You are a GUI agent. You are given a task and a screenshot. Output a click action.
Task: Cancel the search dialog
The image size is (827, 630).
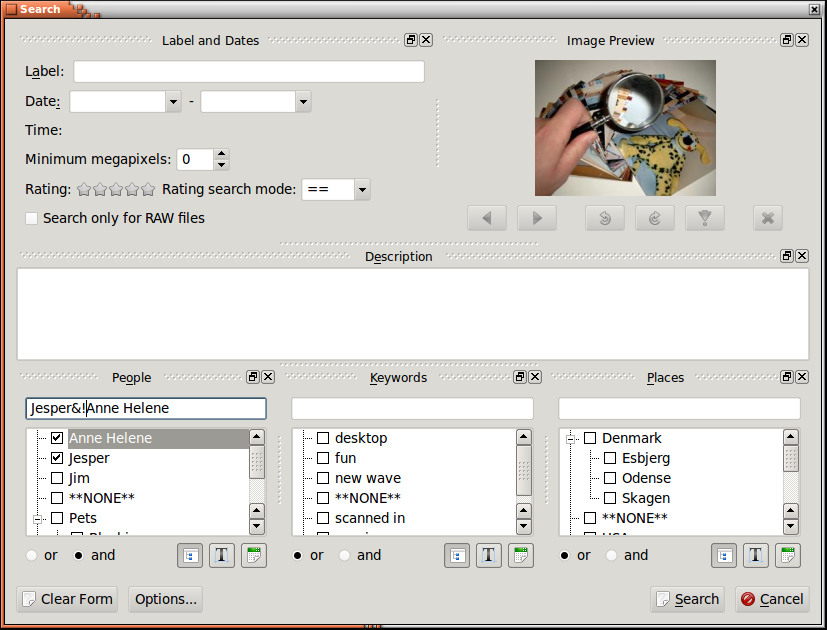coord(772,599)
